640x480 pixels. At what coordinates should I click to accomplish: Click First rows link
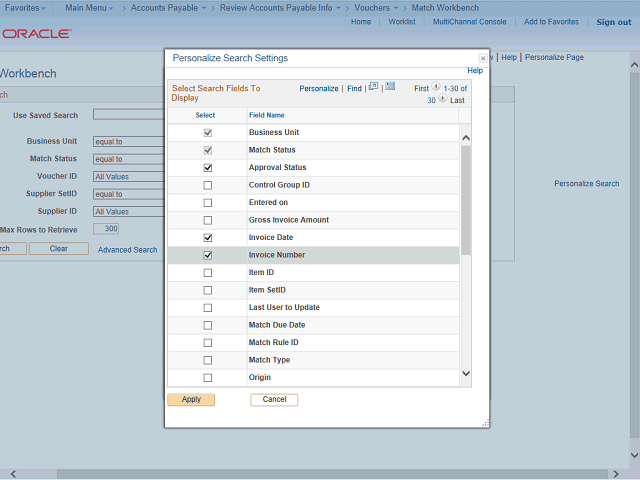point(421,89)
